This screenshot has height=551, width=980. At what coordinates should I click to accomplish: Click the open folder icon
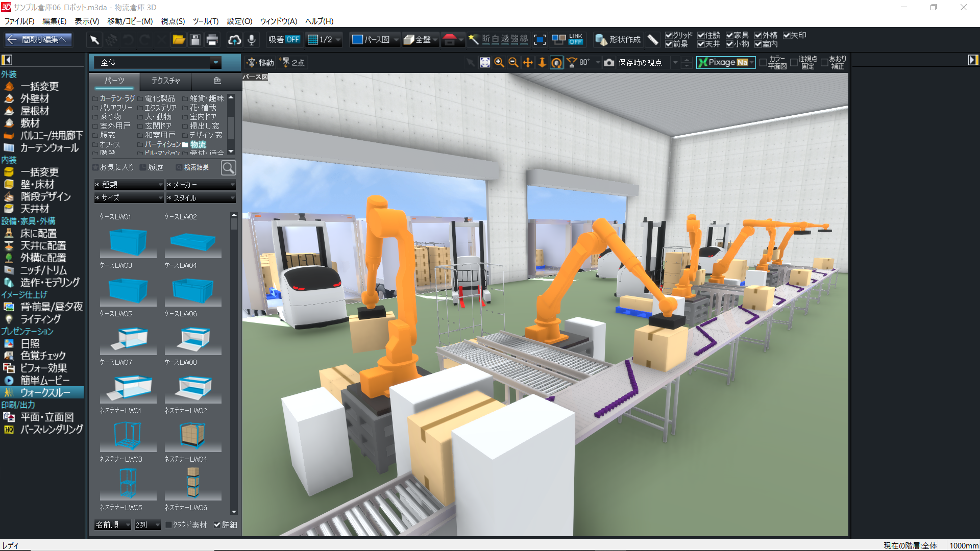point(178,40)
